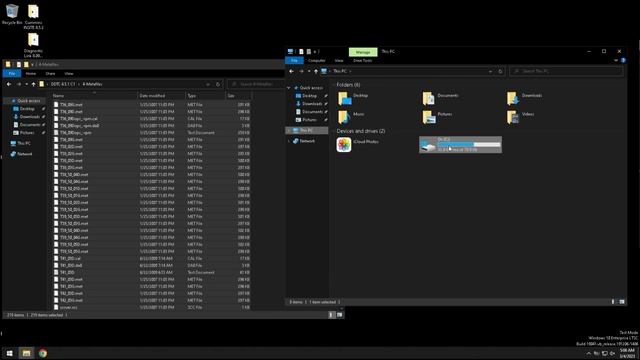640x360 pixels.
Task: Switch This PC window to large icons view
Action: (x=622, y=302)
